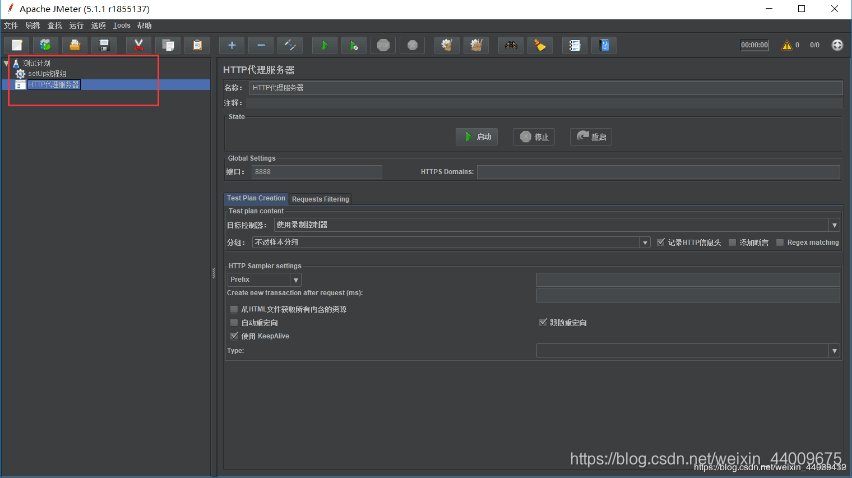
Task: Collapse the test plan root tree node
Action: (7, 64)
